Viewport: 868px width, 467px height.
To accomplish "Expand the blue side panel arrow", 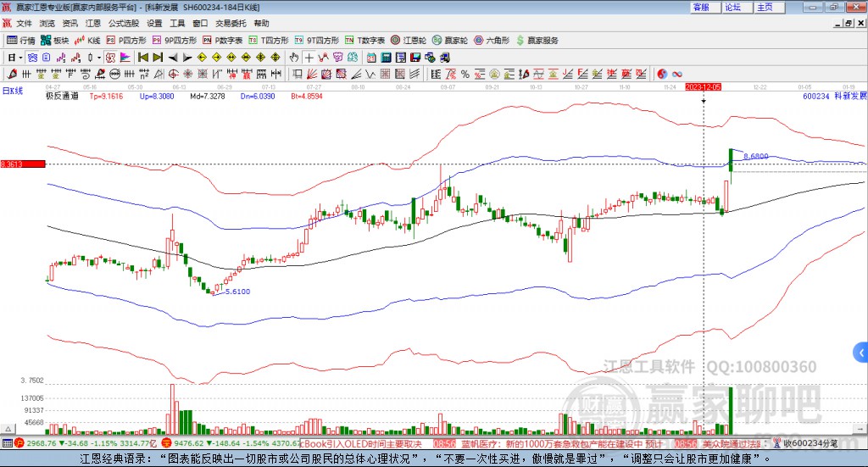I will (861, 353).
